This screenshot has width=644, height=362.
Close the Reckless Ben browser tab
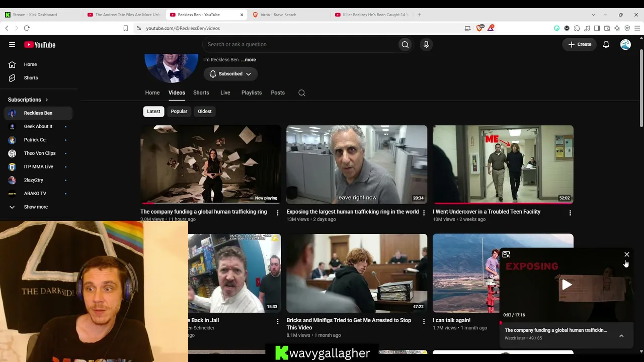tap(242, 15)
